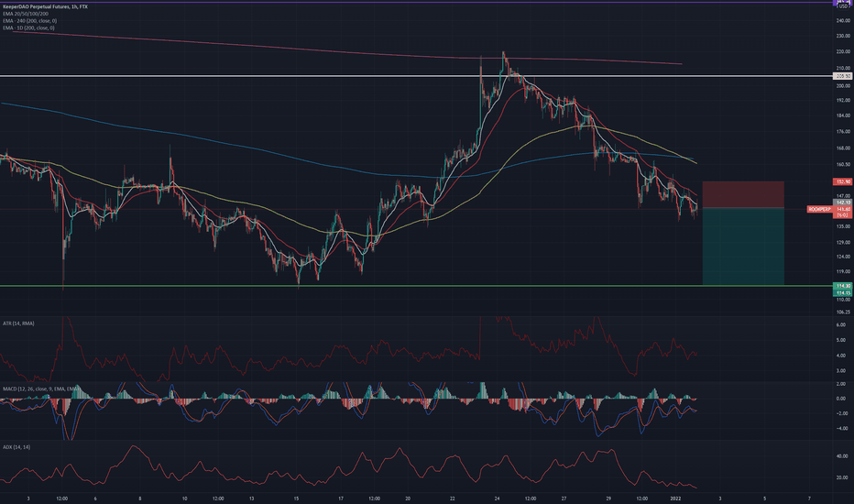Click the KeeperDAO Perpetual Futures chart title
854x504 pixels.
pyautogui.click(x=45, y=6)
